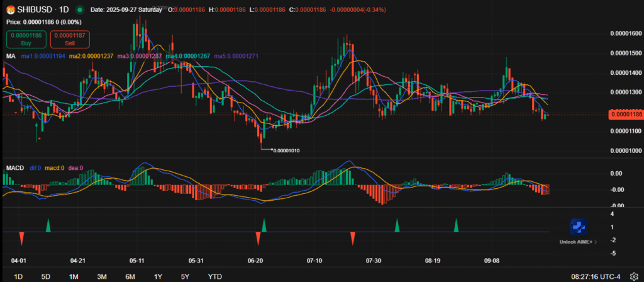Click the 08-19 date axis label
This screenshot has height=282, width=644.
(x=433, y=261)
